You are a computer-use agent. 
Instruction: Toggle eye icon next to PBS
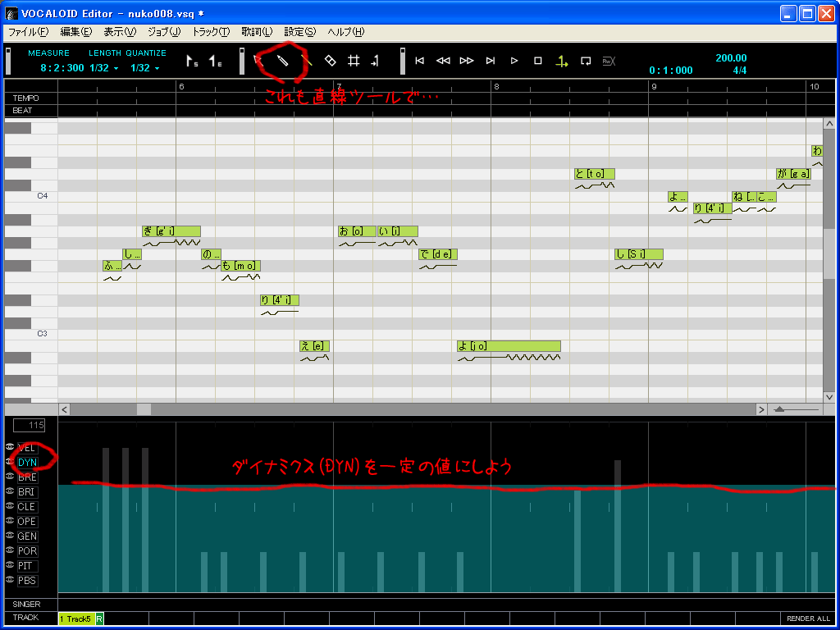(10, 580)
